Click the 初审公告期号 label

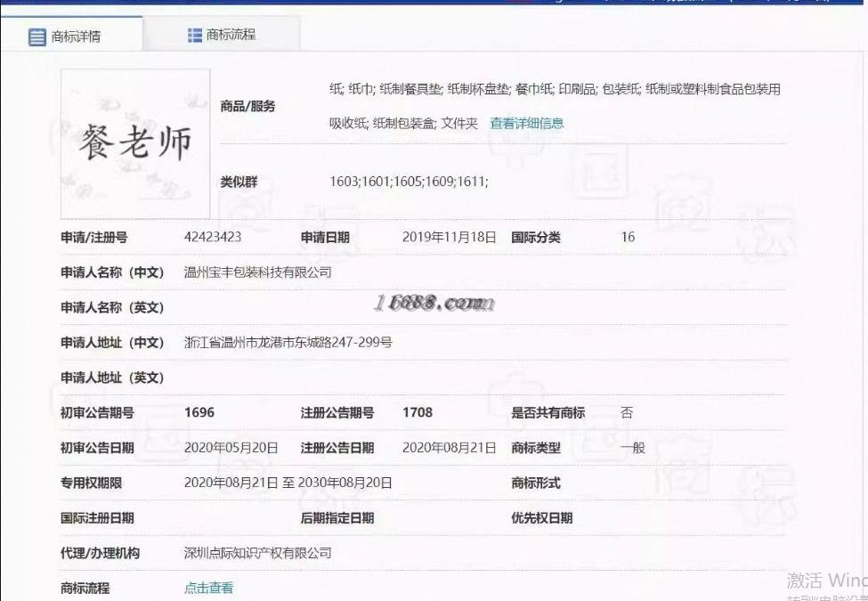97,413
